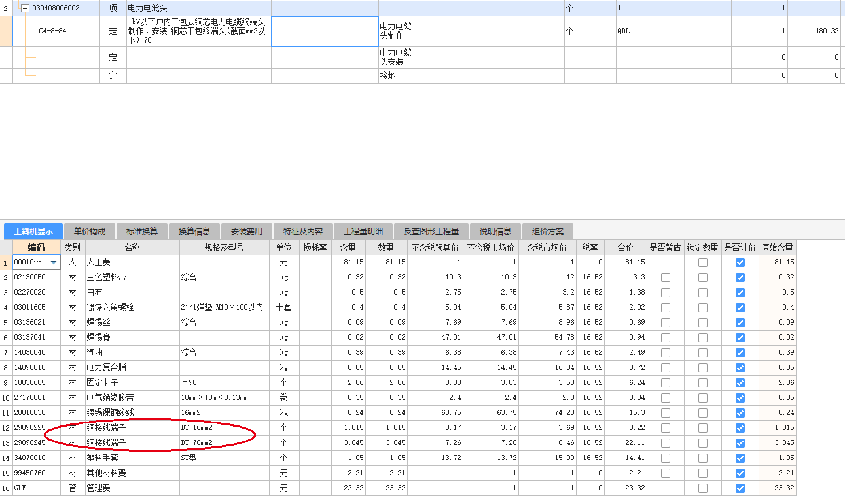Toggle 是否暂估 for 白布
845x504 pixels.
[x=666, y=292]
